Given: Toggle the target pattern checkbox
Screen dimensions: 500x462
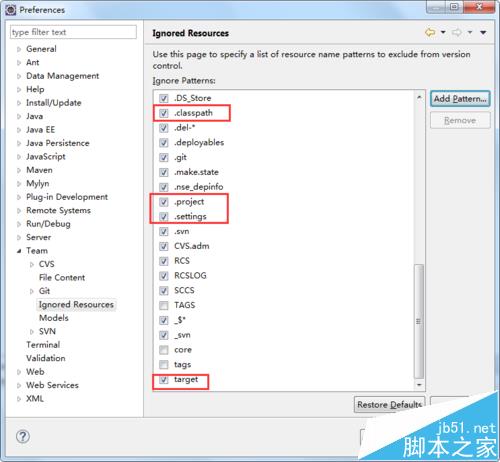Looking at the screenshot, I should pos(164,380).
